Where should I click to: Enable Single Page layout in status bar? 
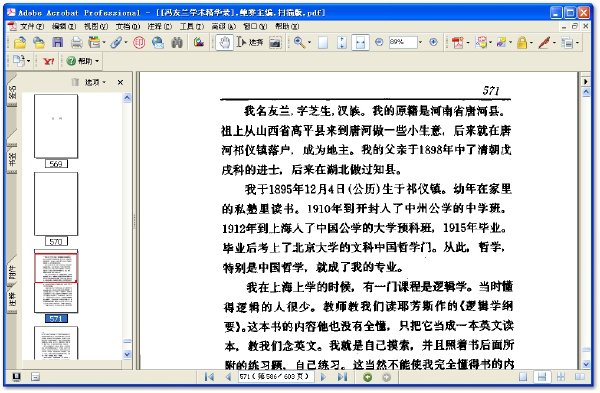523,377
